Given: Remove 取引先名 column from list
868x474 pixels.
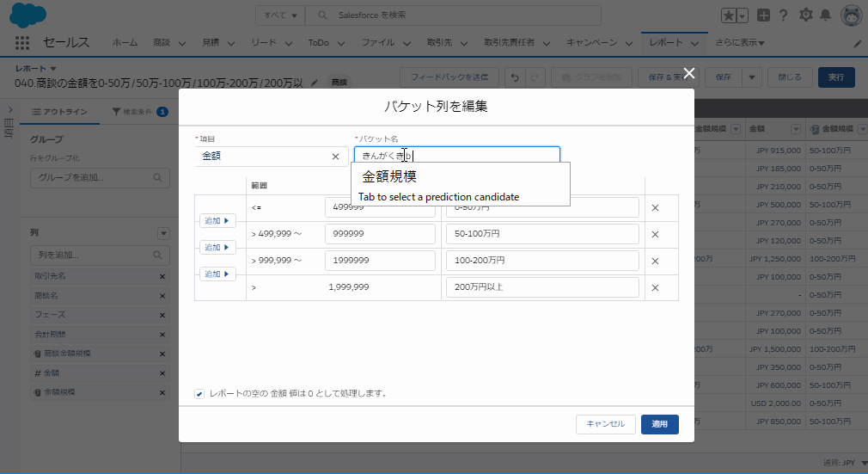Looking at the screenshot, I should [x=162, y=276].
